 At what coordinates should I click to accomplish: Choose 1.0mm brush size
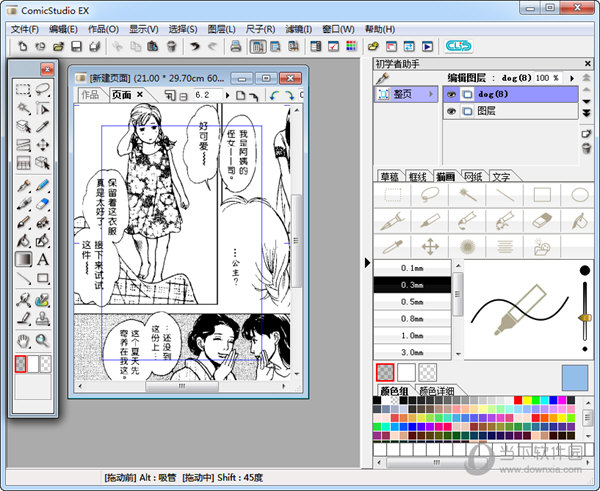412,336
